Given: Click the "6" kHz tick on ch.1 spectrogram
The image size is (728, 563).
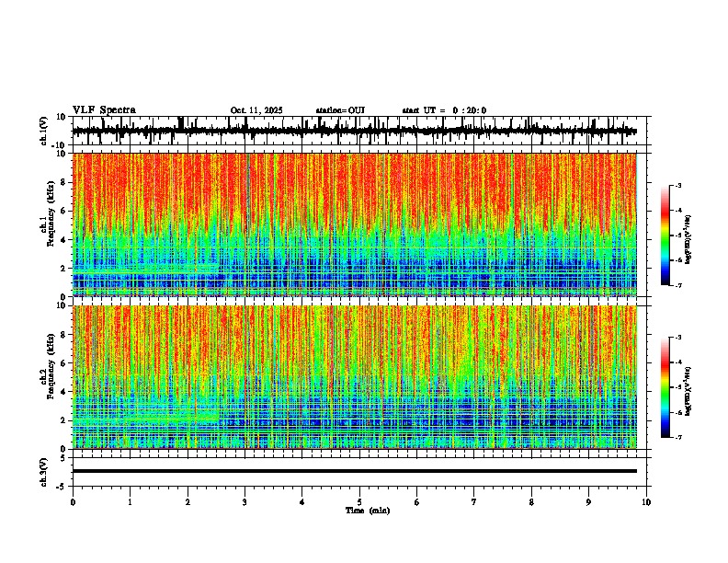Looking at the screenshot, I should [x=64, y=211].
